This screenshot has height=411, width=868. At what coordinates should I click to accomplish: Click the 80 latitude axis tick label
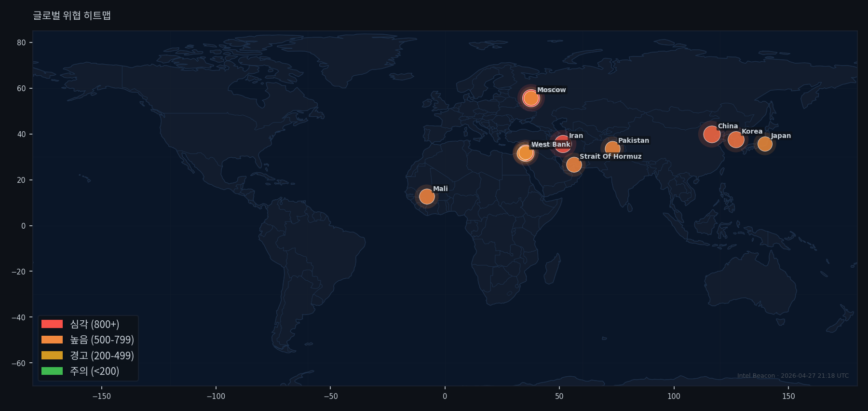point(21,42)
